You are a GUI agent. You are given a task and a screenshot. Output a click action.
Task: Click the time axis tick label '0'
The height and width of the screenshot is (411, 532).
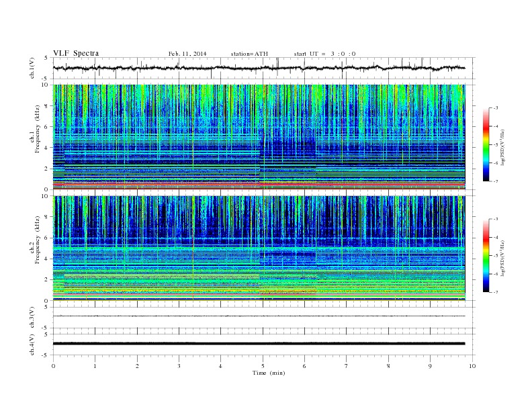[53, 366]
